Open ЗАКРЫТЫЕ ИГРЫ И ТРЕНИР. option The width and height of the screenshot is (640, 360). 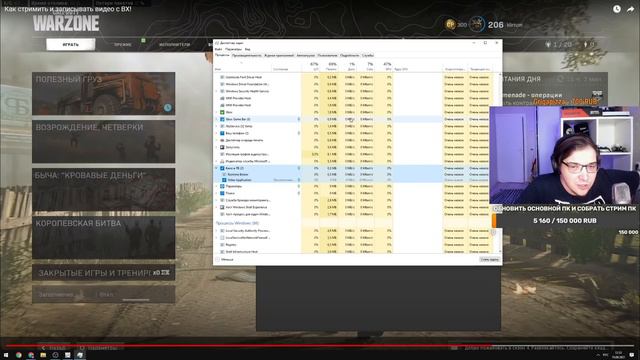click(104, 273)
